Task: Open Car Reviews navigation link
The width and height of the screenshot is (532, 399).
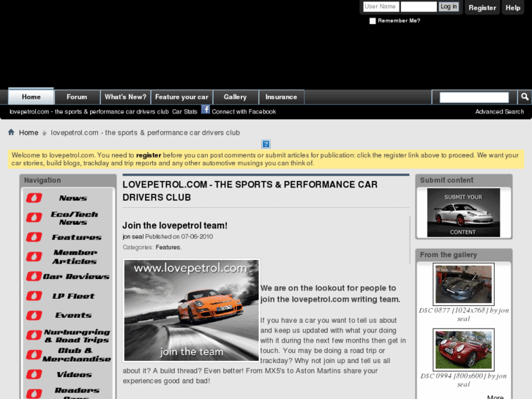Action: [76, 277]
